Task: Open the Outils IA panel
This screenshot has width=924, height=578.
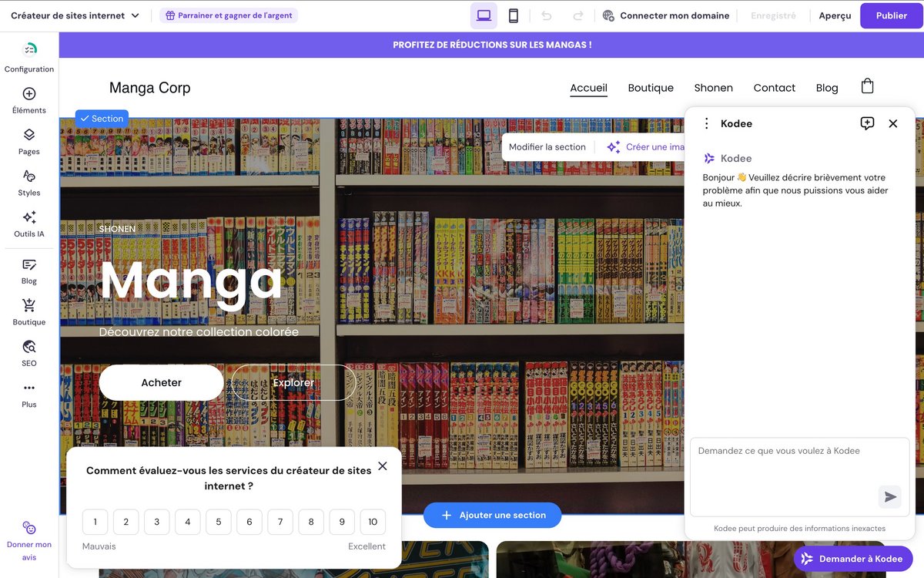Action: click(28, 224)
